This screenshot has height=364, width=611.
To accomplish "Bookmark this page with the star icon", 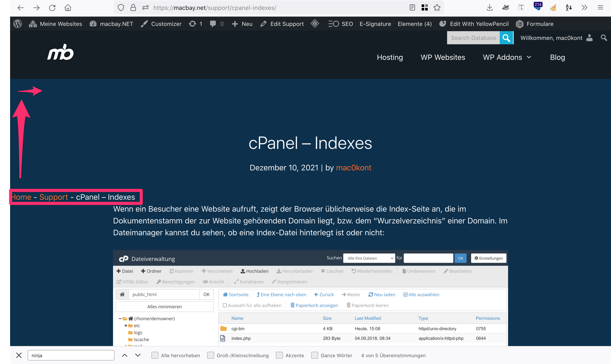I will click(x=437, y=8).
